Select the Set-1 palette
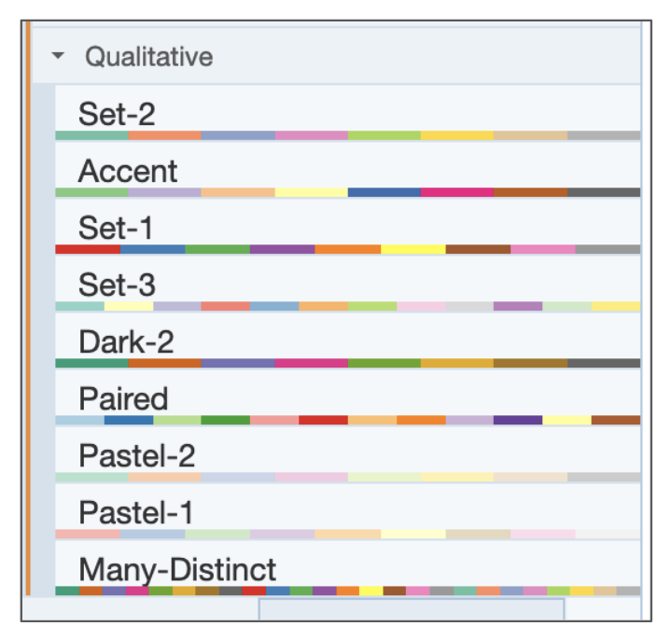The height and width of the screenshot is (640, 672). tap(116, 229)
